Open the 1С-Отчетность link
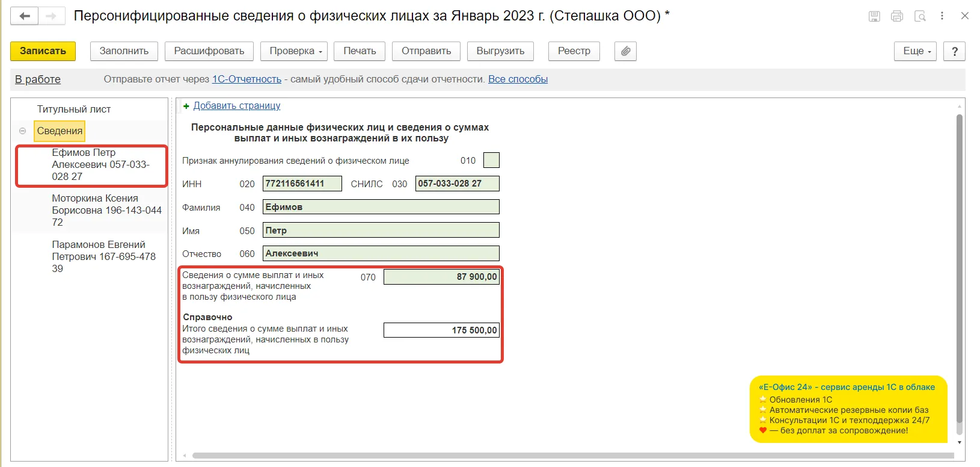The image size is (980, 467). pyautogui.click(x=247, y=79)
